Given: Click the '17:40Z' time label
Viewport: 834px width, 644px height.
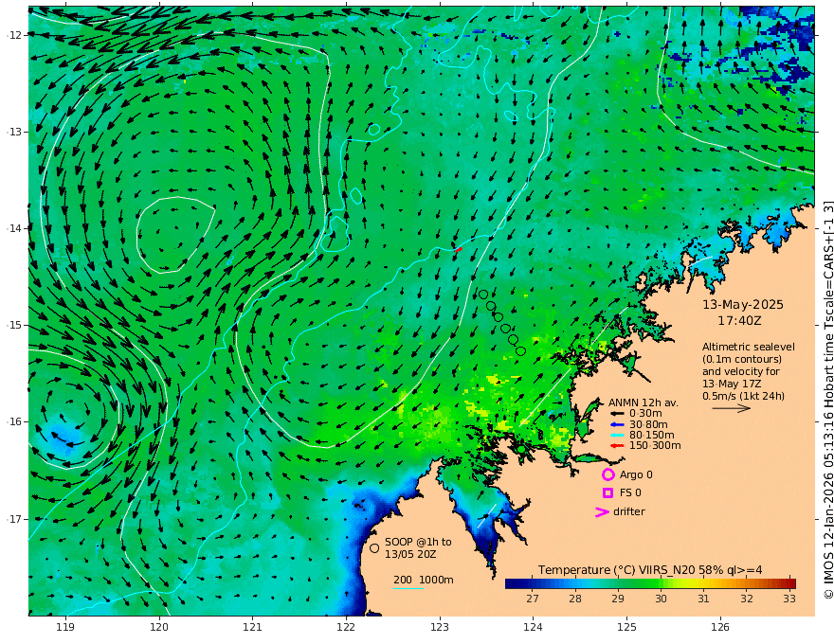Looking at the screenshot, I should coord(739,321).
